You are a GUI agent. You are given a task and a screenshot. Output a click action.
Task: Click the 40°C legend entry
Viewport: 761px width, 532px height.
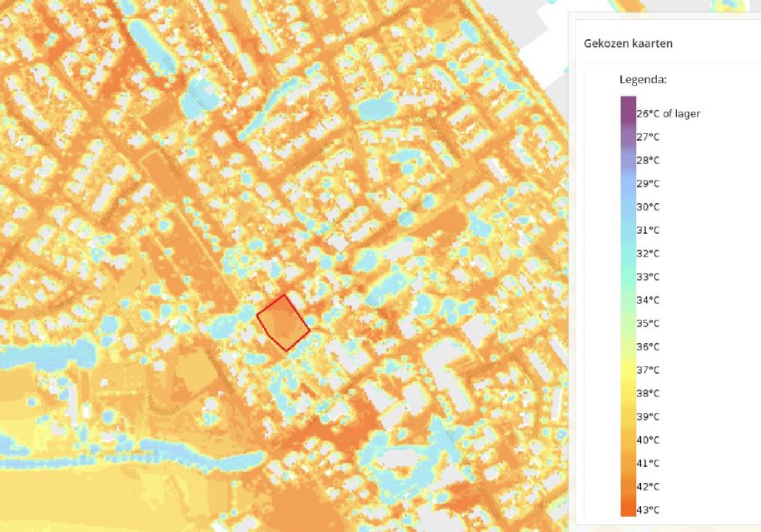click(x=648, y=440)
